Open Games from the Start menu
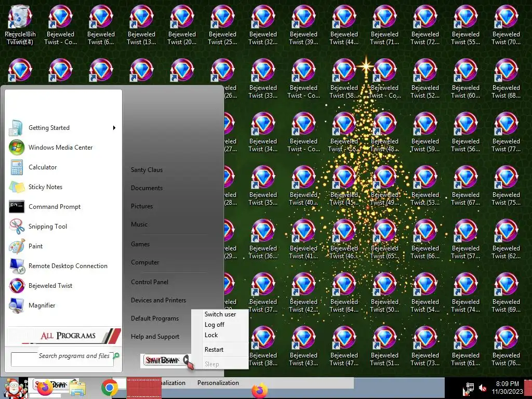The image size is (532, 399). (140, 244)
